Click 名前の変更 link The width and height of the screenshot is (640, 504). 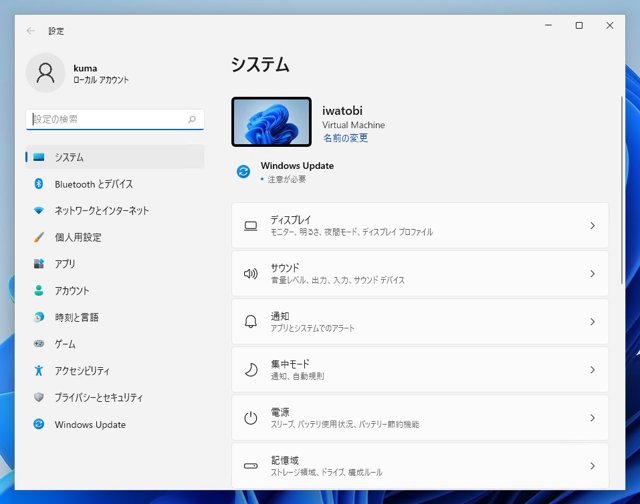[345, 138]
